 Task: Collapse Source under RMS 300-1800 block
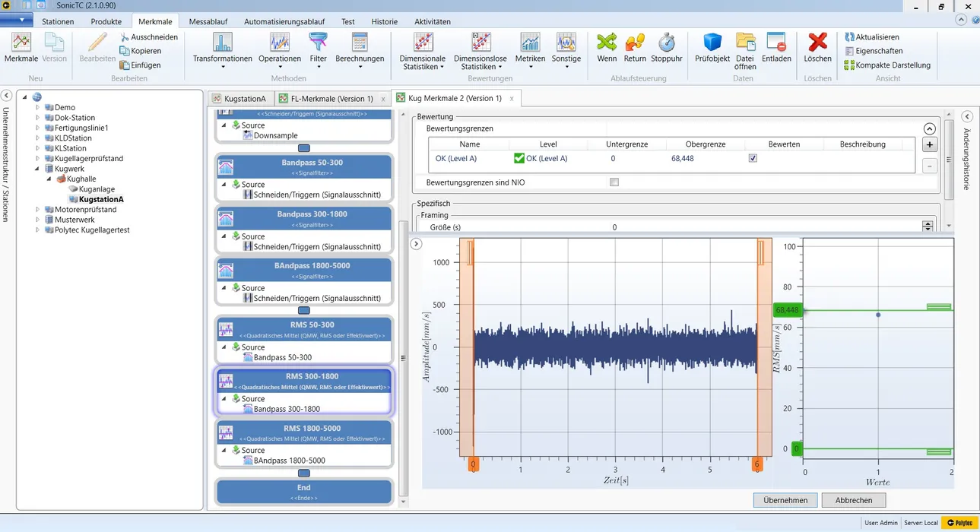224,398
